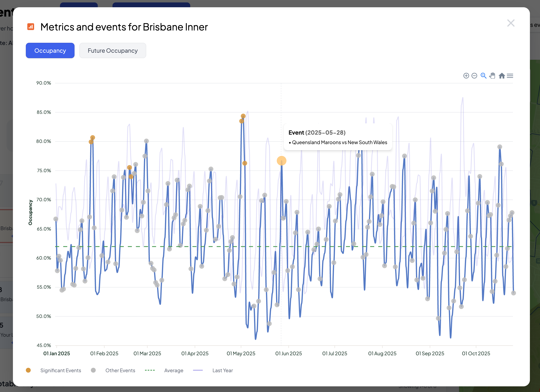Screen dimensions: 540x392
Task: Toggle the Last Year series legend
Action: tap(222, 370)
